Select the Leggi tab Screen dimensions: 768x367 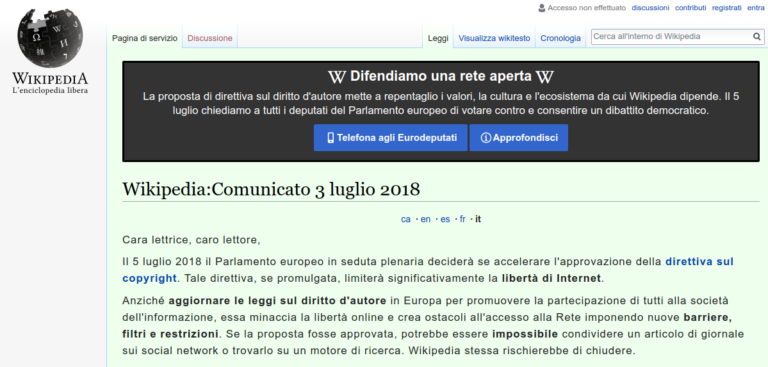(438, 38)
